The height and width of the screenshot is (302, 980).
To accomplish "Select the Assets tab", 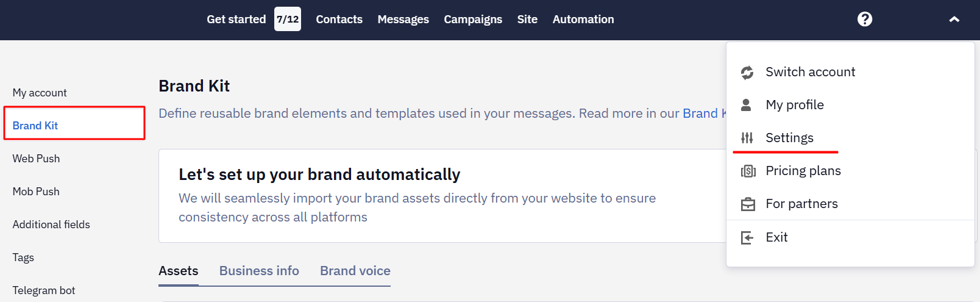I will 179,271.
